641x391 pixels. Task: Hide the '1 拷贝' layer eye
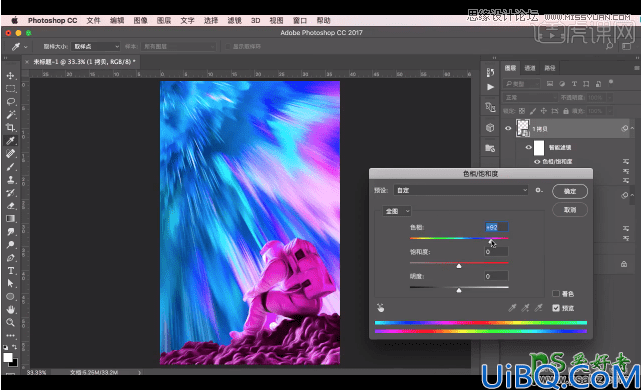pos(508,128)
